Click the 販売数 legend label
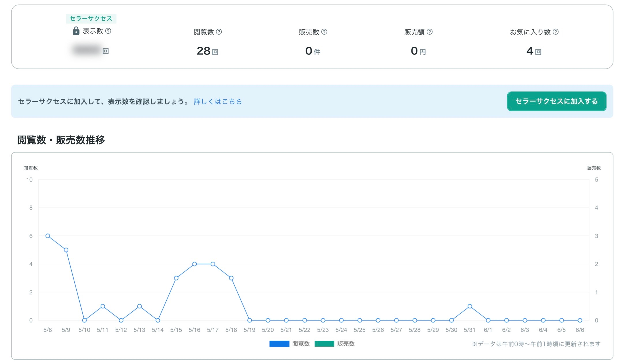Image resolution: width=625 pixels, height=364 pixels. pyautogui.click(x=346, y=344)
